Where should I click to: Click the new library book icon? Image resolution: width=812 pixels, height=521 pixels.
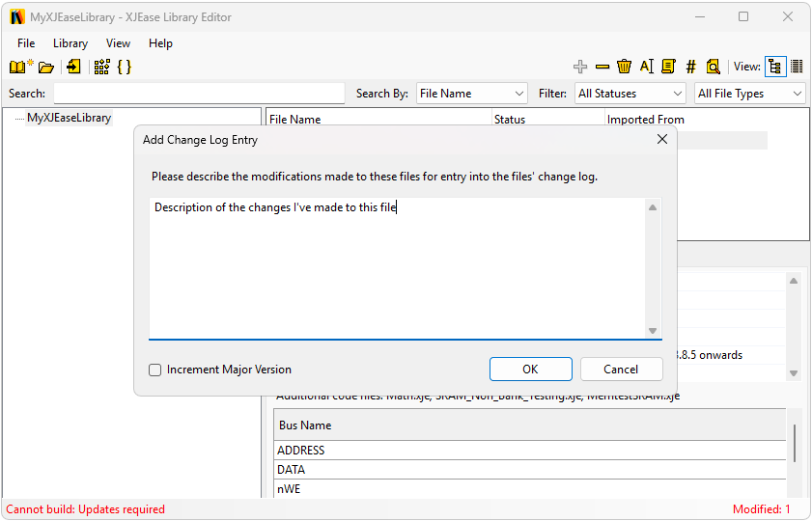[20, 67]
